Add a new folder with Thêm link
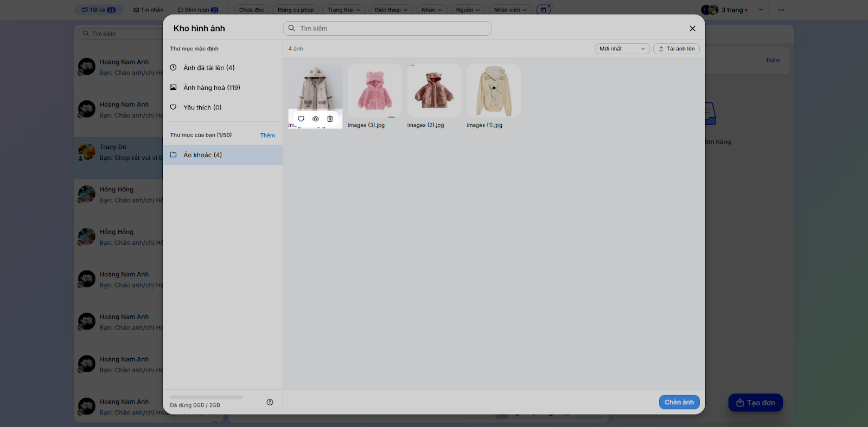The width and height of the screenshot is (868, 427). tap(267, 135)
